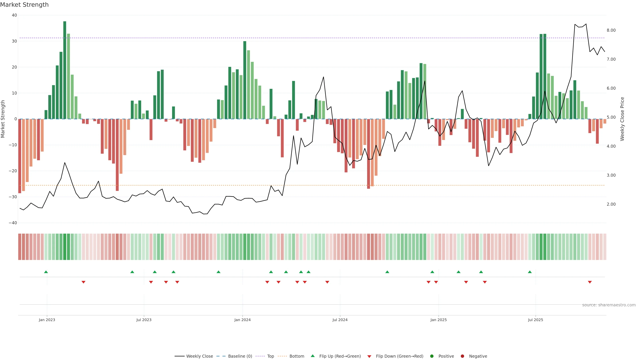
Task: Click the Jan 2024 x-axis label
Action: click(242, 320)
